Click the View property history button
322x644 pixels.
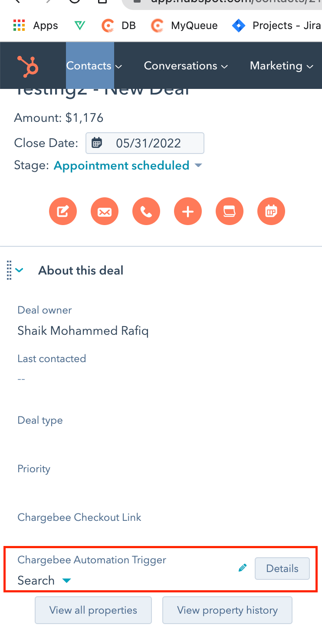[x=227, y=610]
